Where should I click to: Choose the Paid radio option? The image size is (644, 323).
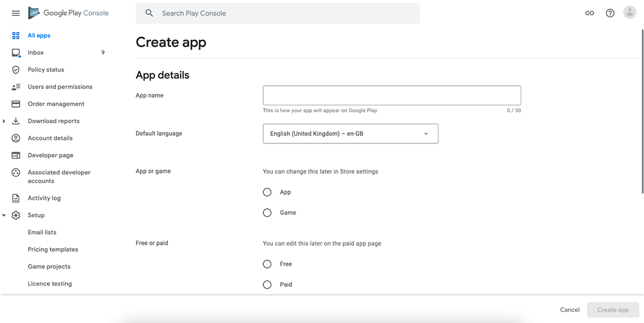(267, 284)
